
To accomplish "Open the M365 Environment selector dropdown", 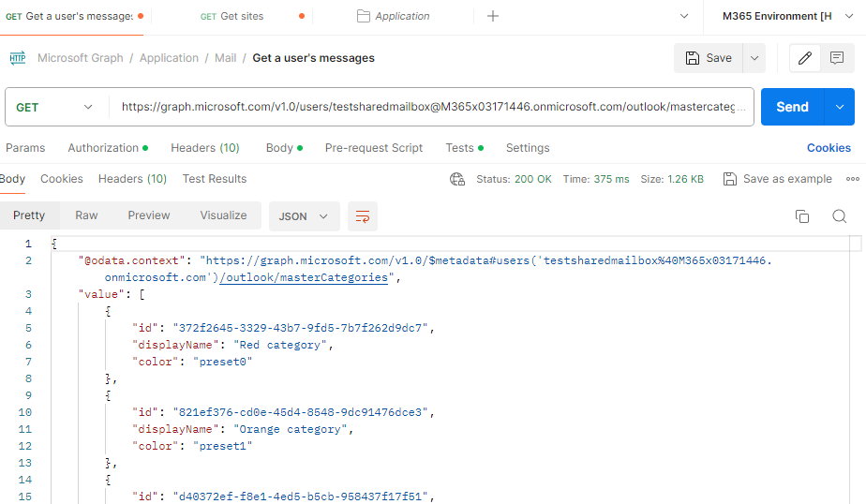I will click(787, 16).
